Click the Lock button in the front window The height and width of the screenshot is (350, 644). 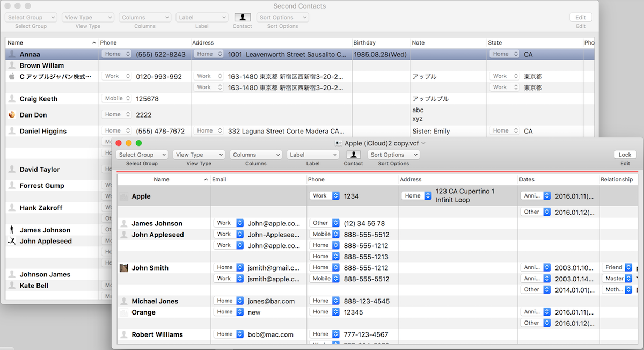[x=625, y=155]
